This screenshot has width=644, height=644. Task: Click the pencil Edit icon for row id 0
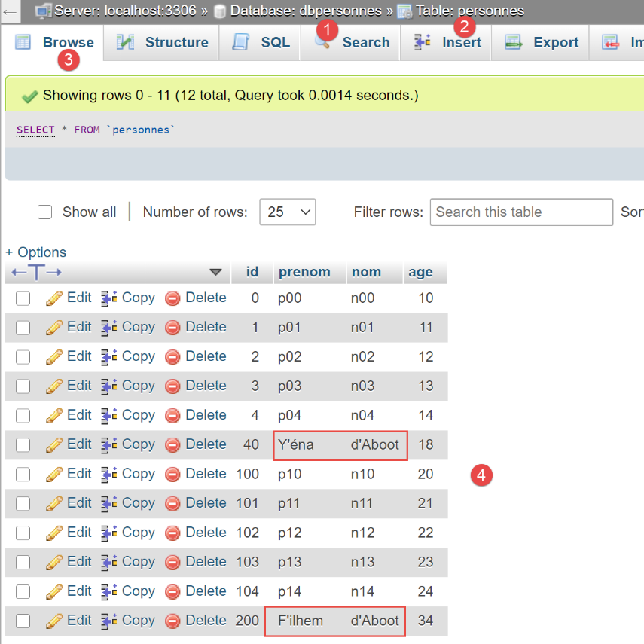54,298
